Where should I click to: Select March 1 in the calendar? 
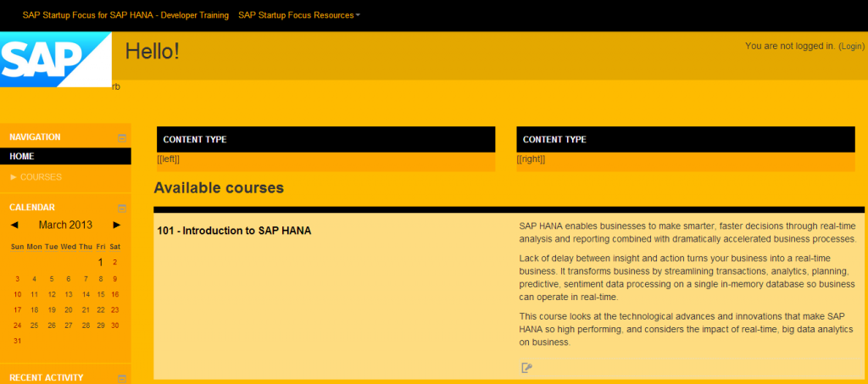point(101,263)
